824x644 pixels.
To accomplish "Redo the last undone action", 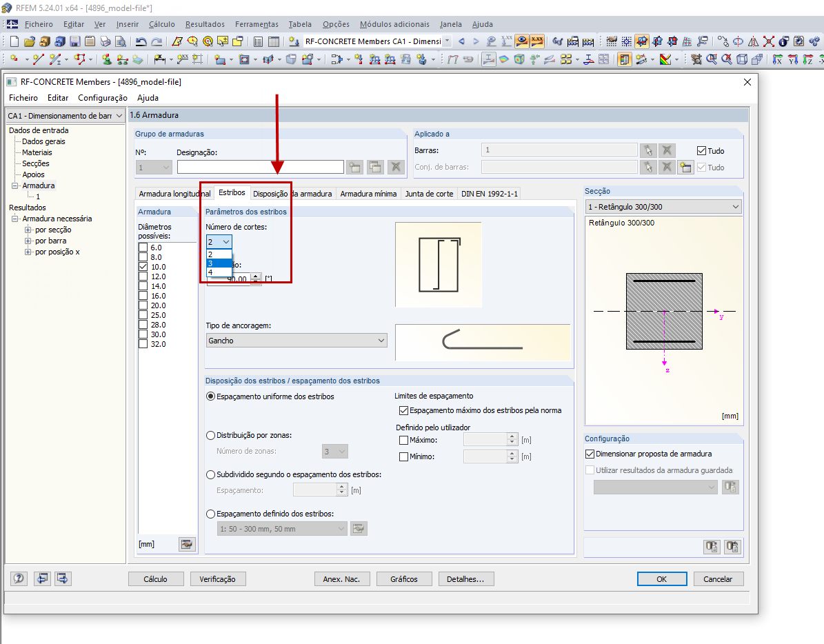I will pyautogui.click(x=157, y=41).
